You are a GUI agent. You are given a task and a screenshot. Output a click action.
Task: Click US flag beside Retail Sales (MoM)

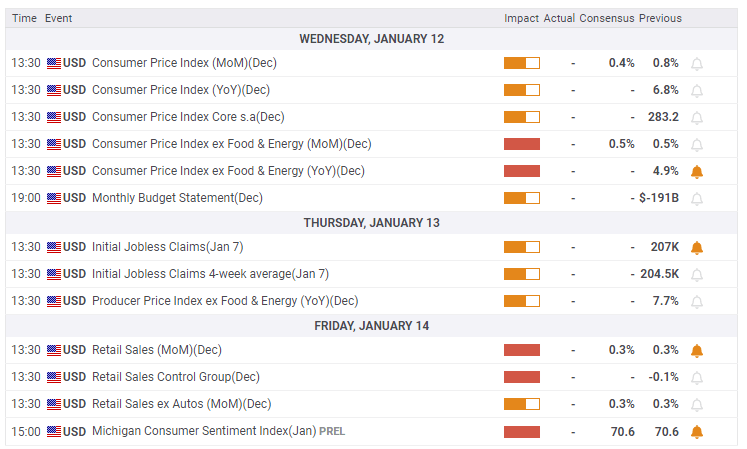54,350
